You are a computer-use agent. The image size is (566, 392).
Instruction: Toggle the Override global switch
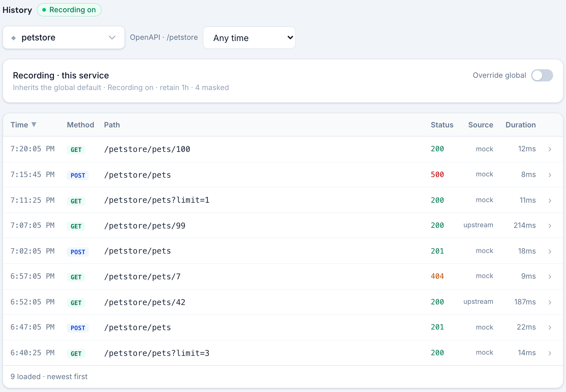click(x=542, y=75)
